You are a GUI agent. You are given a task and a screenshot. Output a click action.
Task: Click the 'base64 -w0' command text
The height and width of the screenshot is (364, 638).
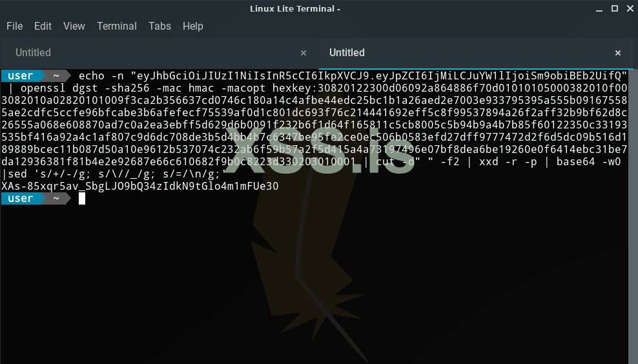pyautogui.click(x=589, y=162)
